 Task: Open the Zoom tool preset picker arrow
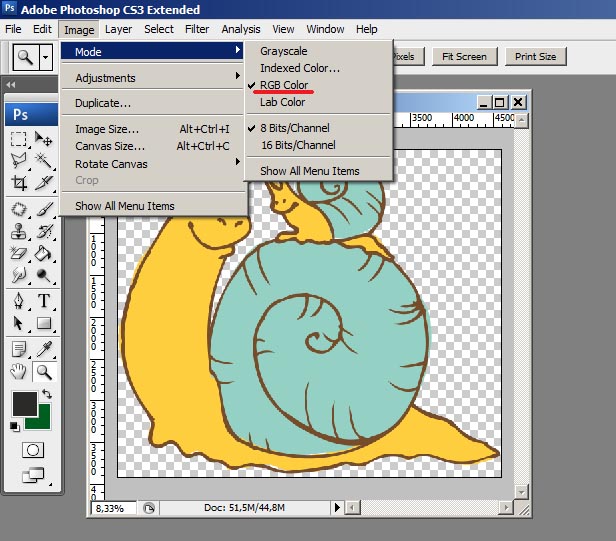pyautogui.click(x=46, y=57)
